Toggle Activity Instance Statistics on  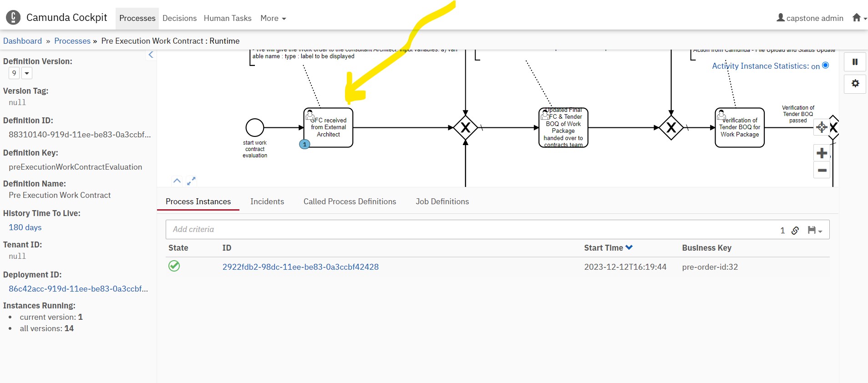(825, 66)
